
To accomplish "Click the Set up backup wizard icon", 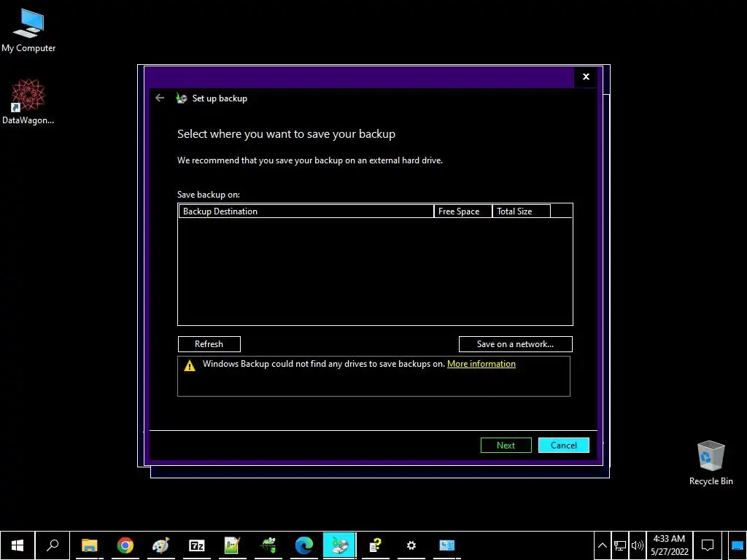I will [181, 98].
